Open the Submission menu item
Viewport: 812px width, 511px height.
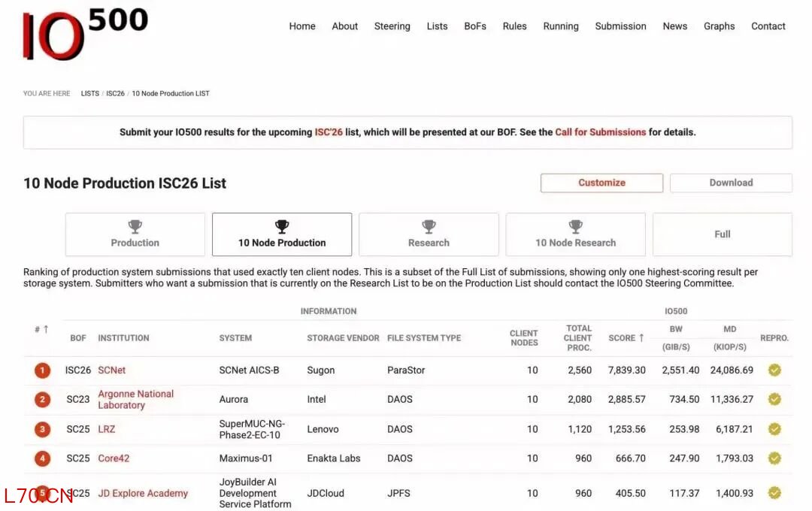tap(620, 26)
